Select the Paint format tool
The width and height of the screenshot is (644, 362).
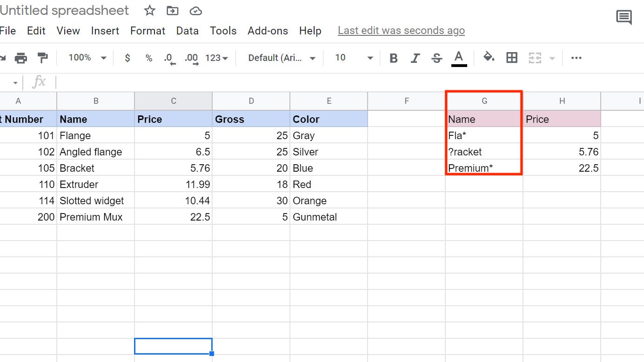pyautogui.click(x=43, y=58)
